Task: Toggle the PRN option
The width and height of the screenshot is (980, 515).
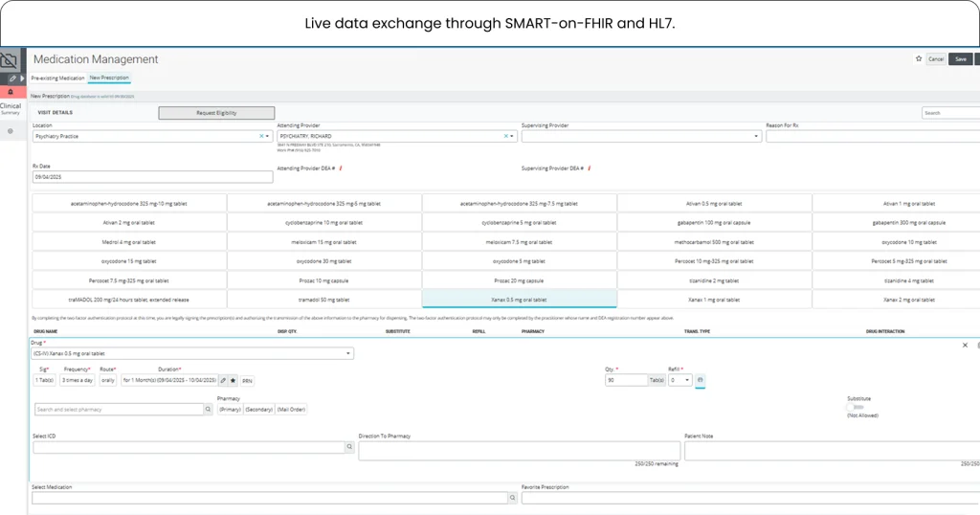Action: (x=247, y=380)
